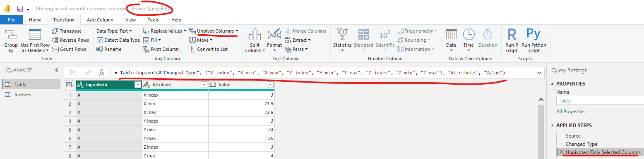644x159 pixels.
Task: Switch to the View tab
Action: pos(130,20)
